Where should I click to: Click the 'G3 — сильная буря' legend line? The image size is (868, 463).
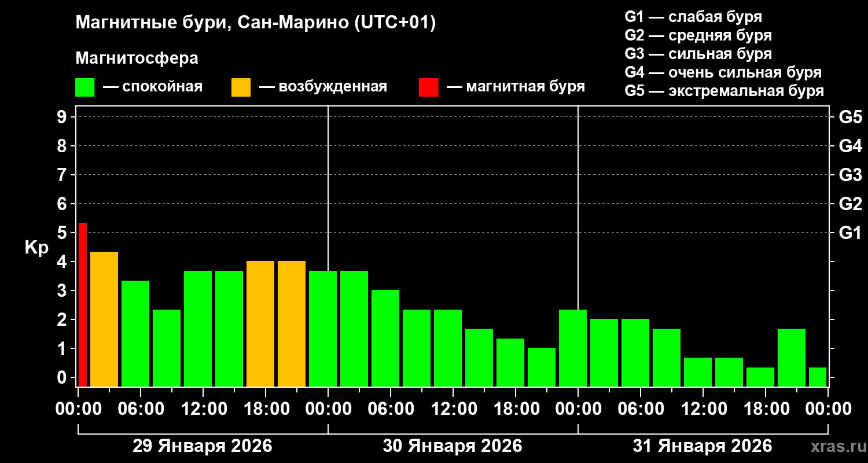pyautogui.click(x=698, y=54)
